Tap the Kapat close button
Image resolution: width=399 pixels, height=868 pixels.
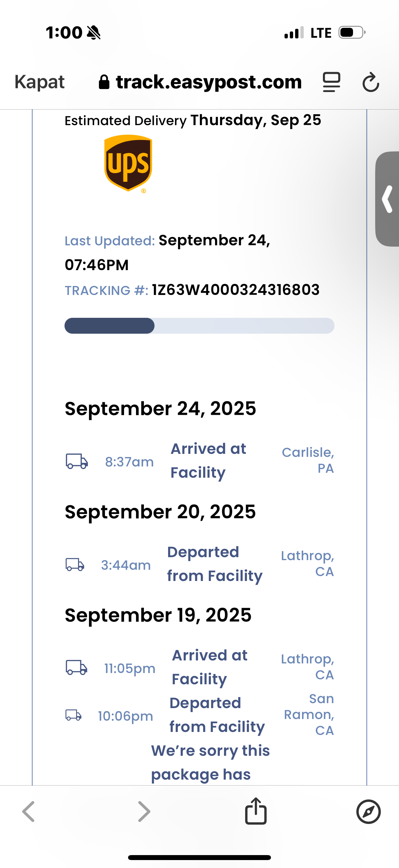[39, 82]
